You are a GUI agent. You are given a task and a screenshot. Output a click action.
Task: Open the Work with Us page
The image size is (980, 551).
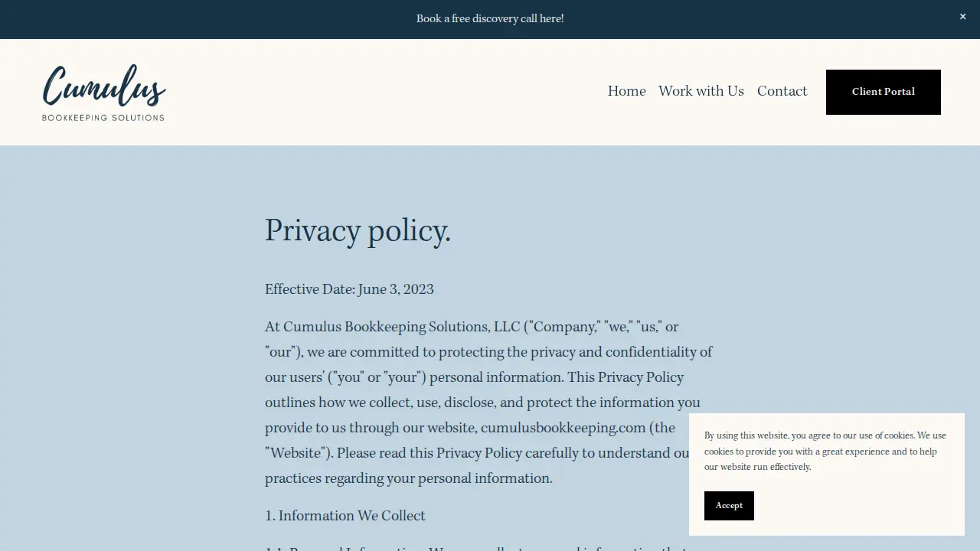pos(701,91)
